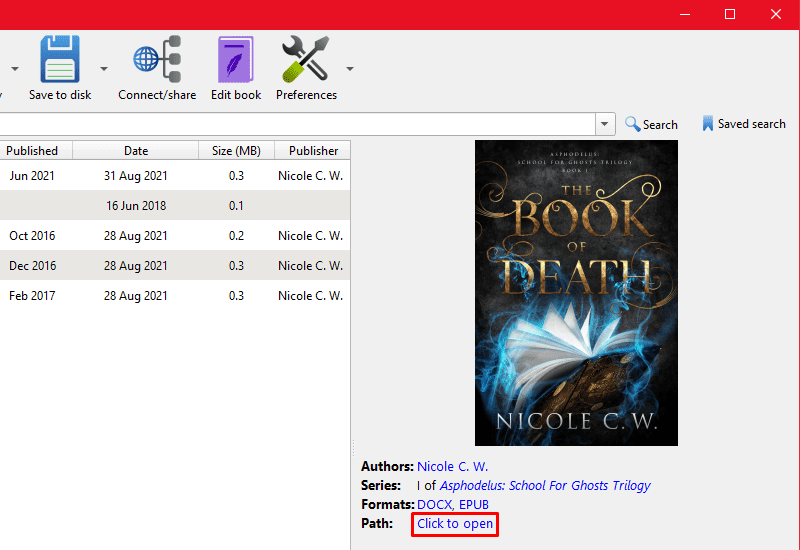Click the 0.1 size cell
The height and width of the screenshot is (550, 800).
236,206
